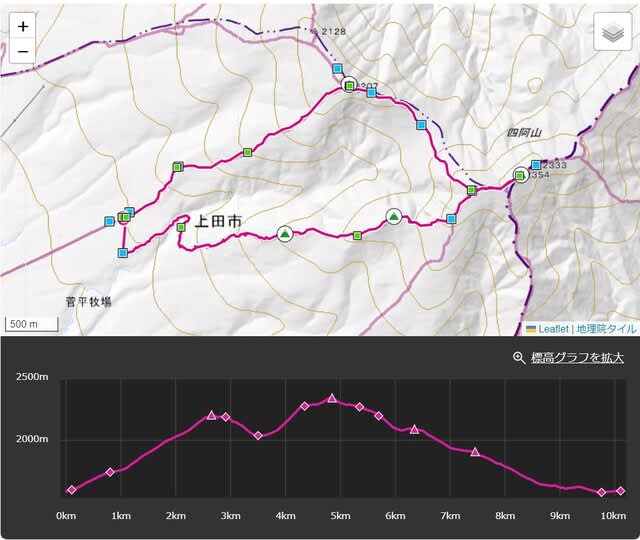Open the map layers control
The image size is (640, 540).
(x=609, y=32)
